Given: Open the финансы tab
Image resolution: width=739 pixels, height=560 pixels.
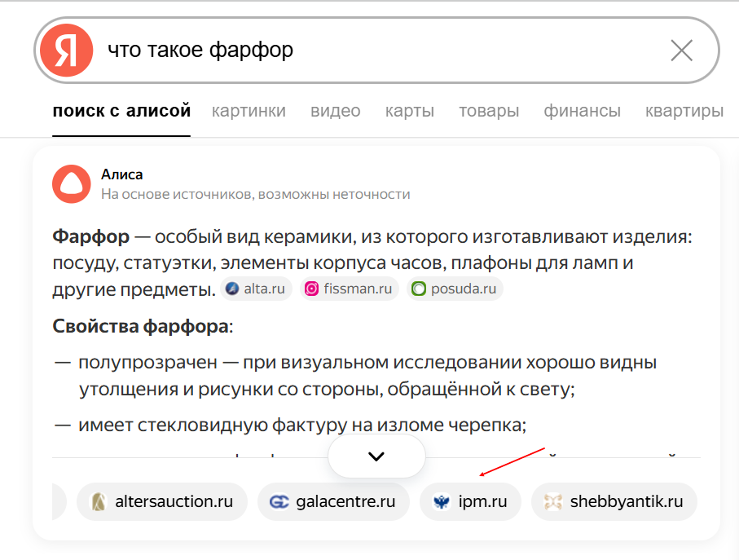Looking at the screenshot, I should 582,111.
